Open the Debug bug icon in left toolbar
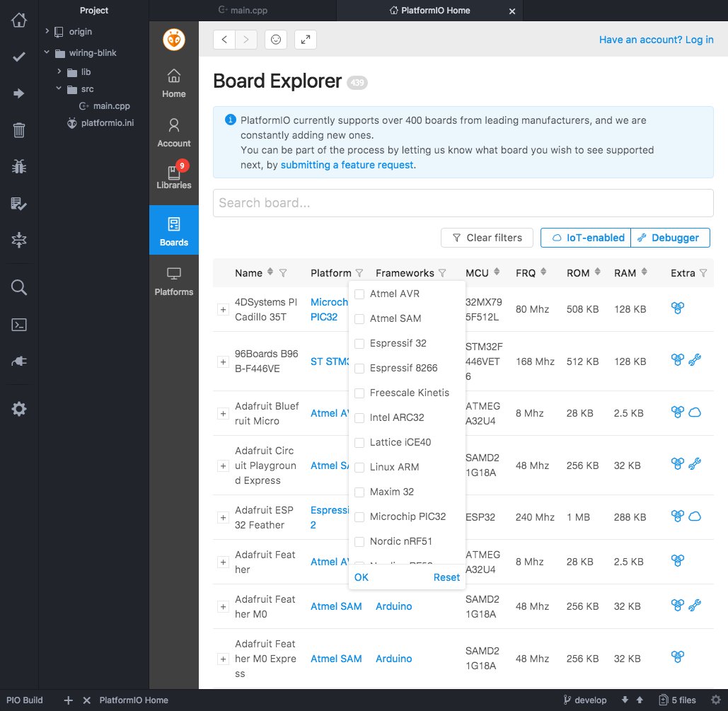Viewport: 728px width, 711px height. 19,166
